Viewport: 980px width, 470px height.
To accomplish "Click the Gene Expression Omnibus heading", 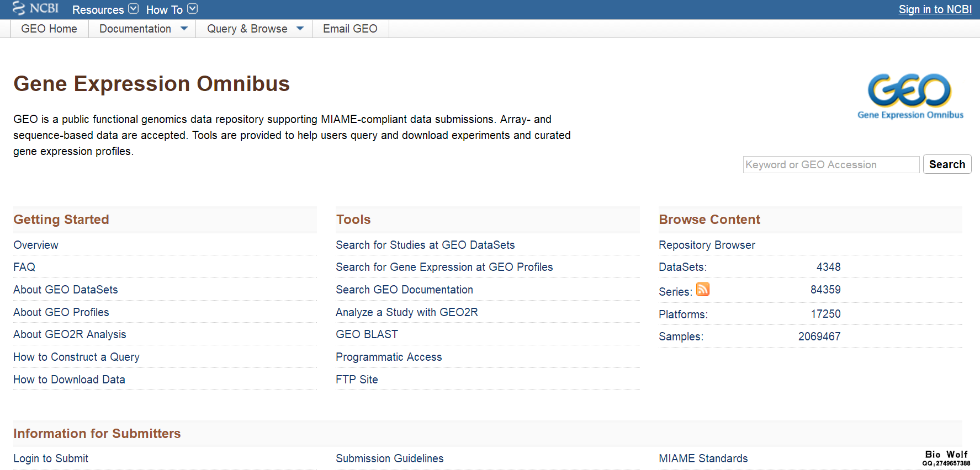I will coord(151,84).
